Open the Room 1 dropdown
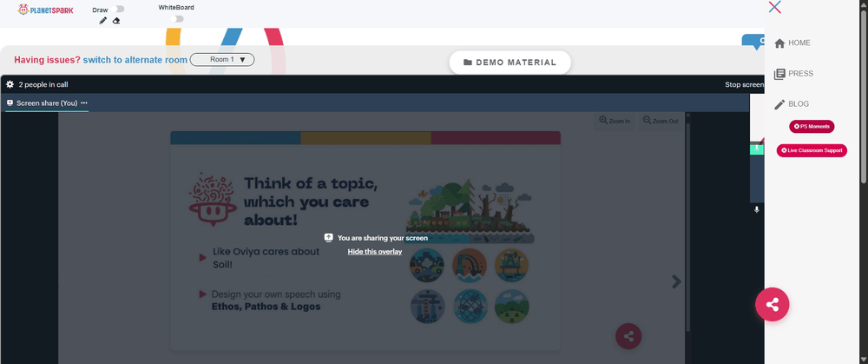Viewport: 868px width, 364px height. pos(222,59)
